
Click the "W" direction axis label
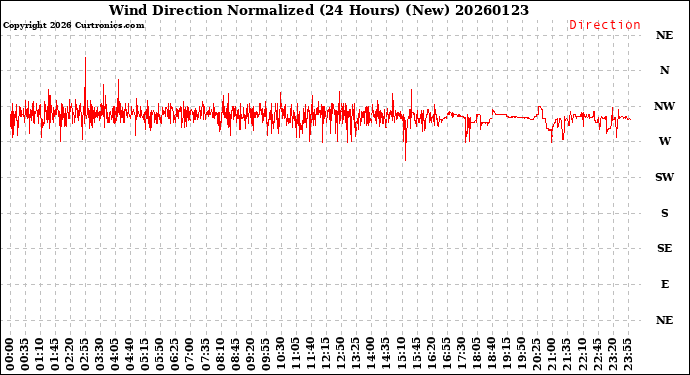point(664,141)
